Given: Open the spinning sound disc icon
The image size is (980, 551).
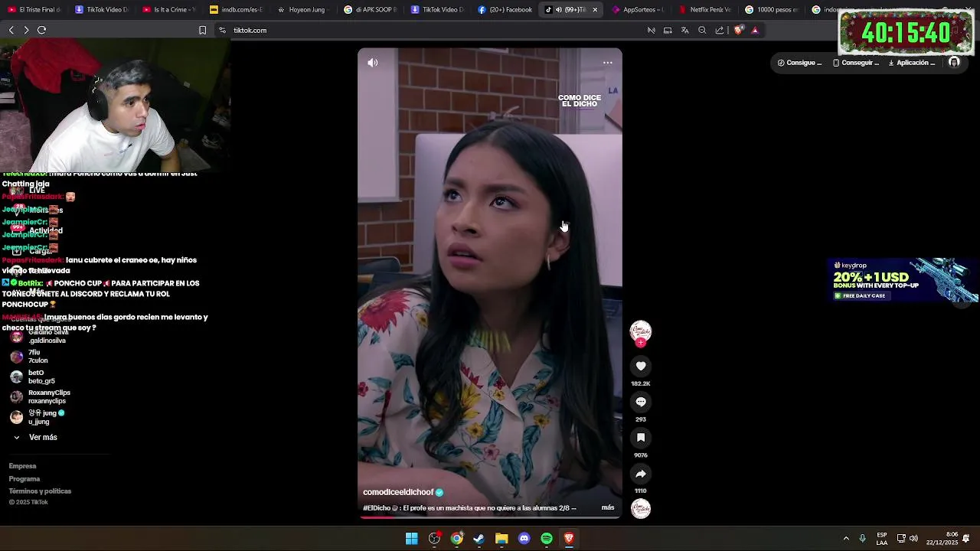Looking at the screenshot, I should [641, 508].
